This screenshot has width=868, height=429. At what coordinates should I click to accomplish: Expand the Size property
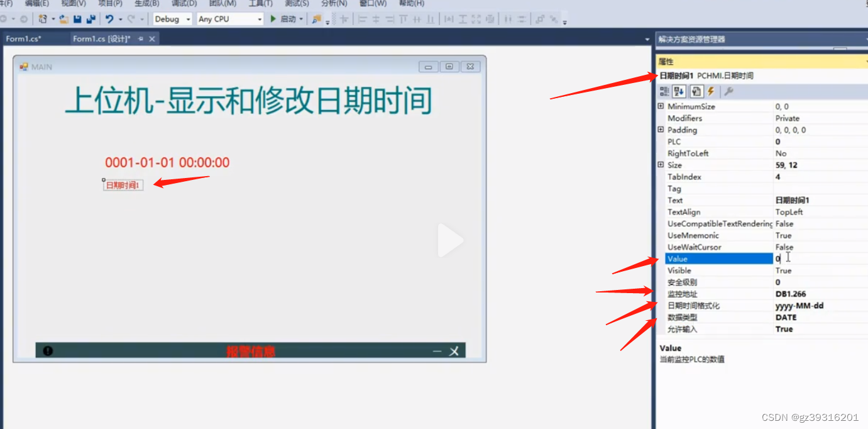661,165
